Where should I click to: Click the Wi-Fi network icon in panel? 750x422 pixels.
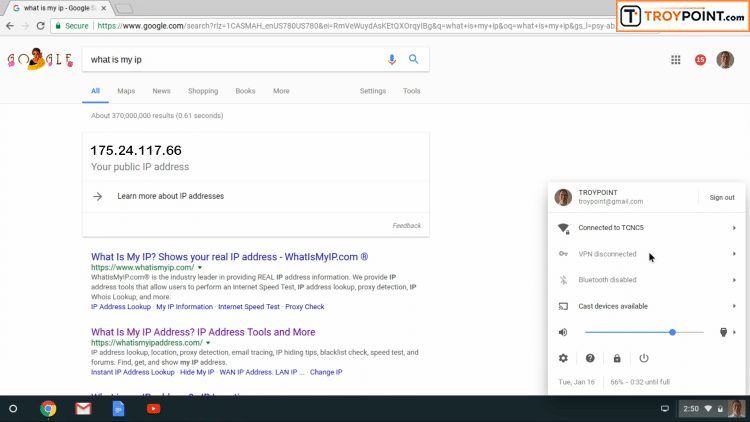(563, 228)
